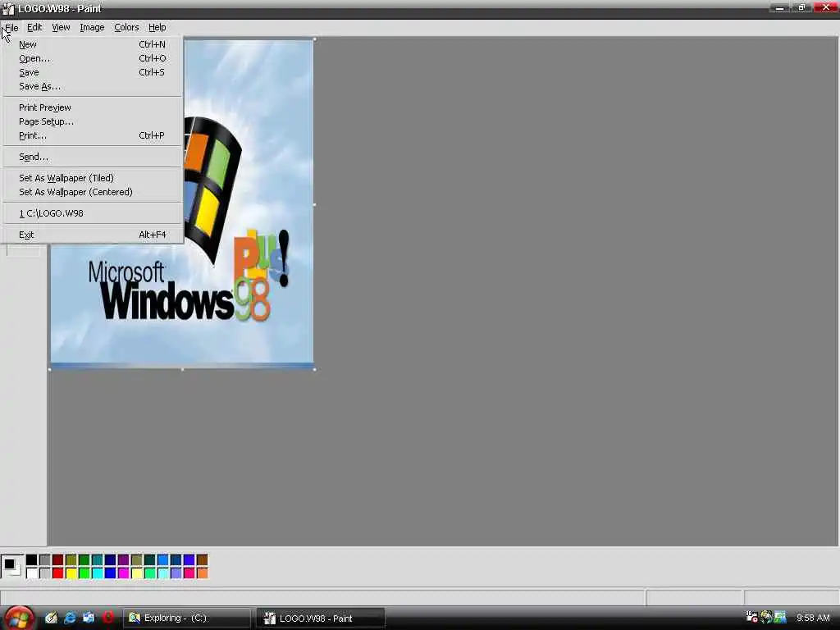Pick the dark gray color swatch
Viewport: 840px width, 630px height.
coord(45,559)
